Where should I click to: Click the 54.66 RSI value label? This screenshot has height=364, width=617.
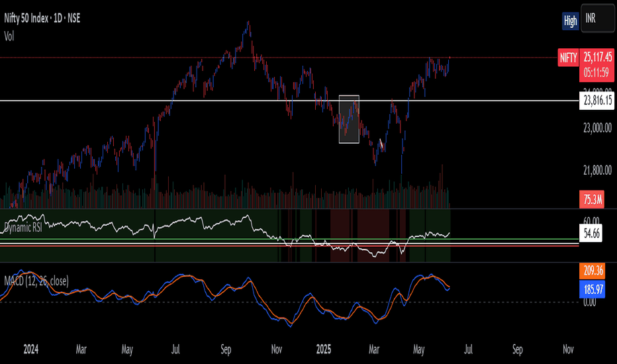coord(591,234)
